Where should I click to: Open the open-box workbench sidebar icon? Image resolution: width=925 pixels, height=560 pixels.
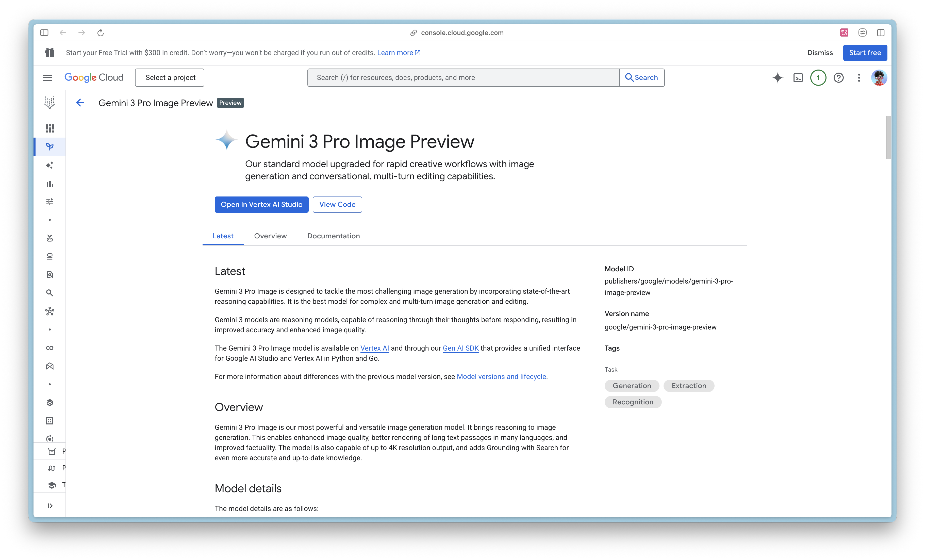49,366
